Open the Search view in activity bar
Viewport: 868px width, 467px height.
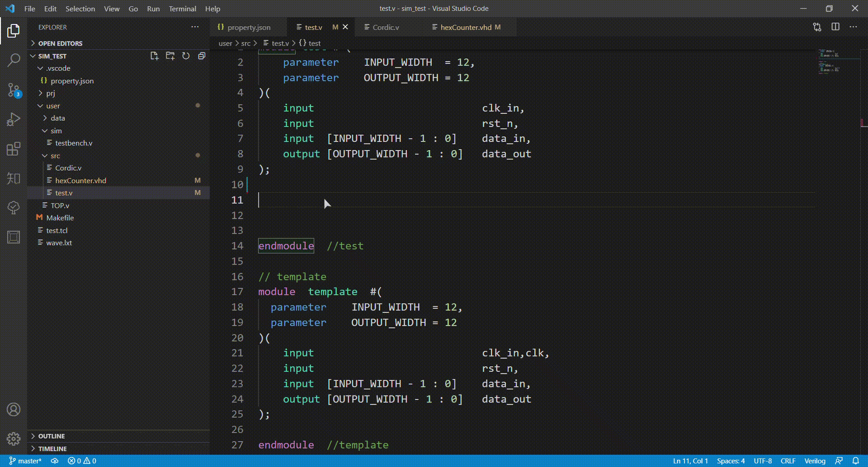coord(14,60)
